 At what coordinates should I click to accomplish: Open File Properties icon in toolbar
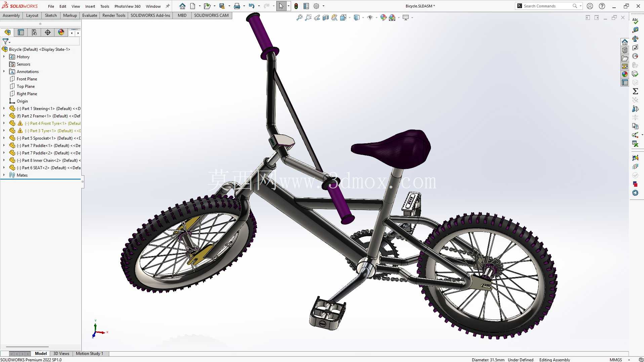coord(306,6)
